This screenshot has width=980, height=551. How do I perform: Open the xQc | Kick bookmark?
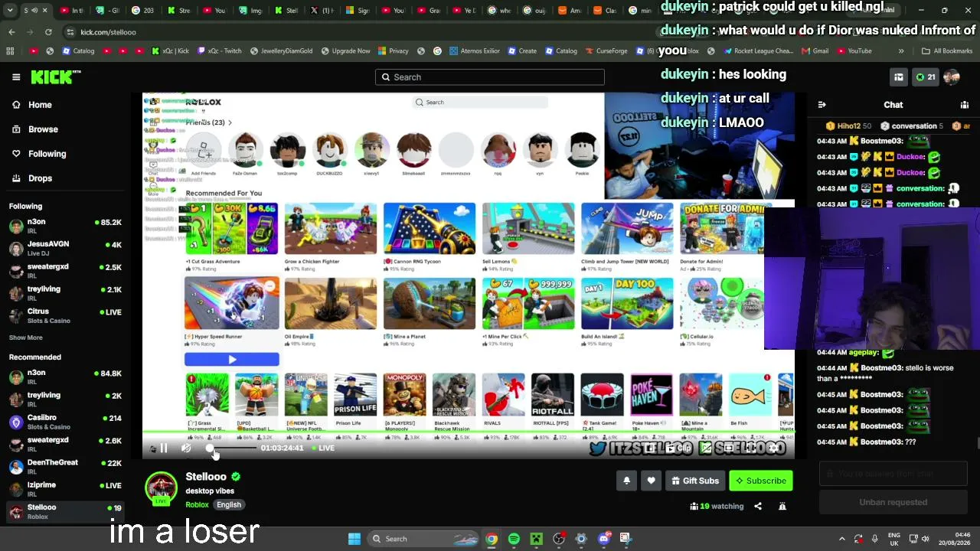coord(170,51)
